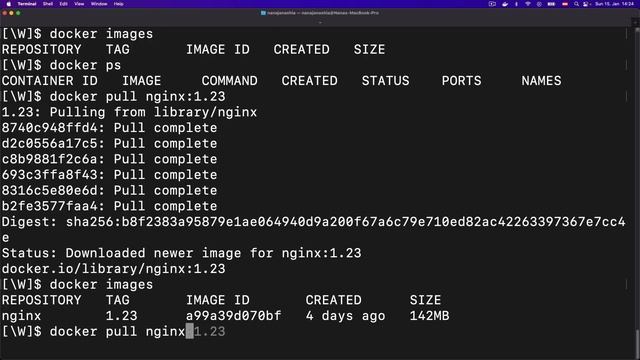
Task: Click the image ID a99a39d070bf
Action: click(233, 316)
